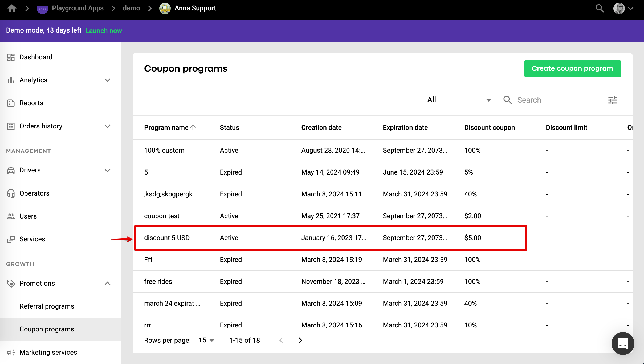Click the home icon in breadcrumb
The image size is (644, 364).
[12, 9]
